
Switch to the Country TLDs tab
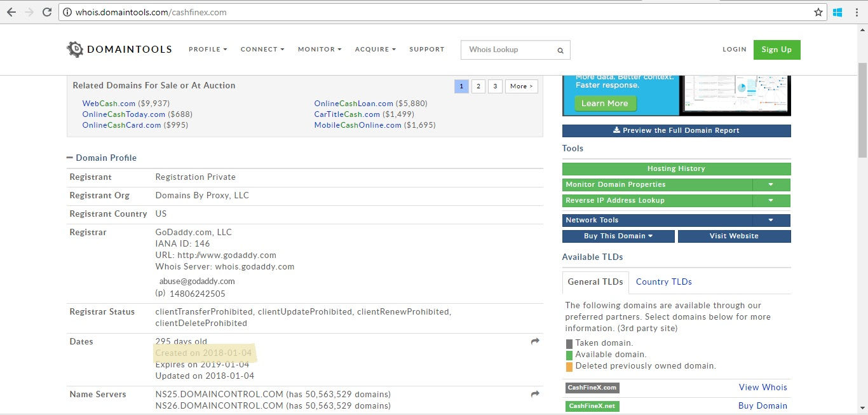click(x=663, y=282)
